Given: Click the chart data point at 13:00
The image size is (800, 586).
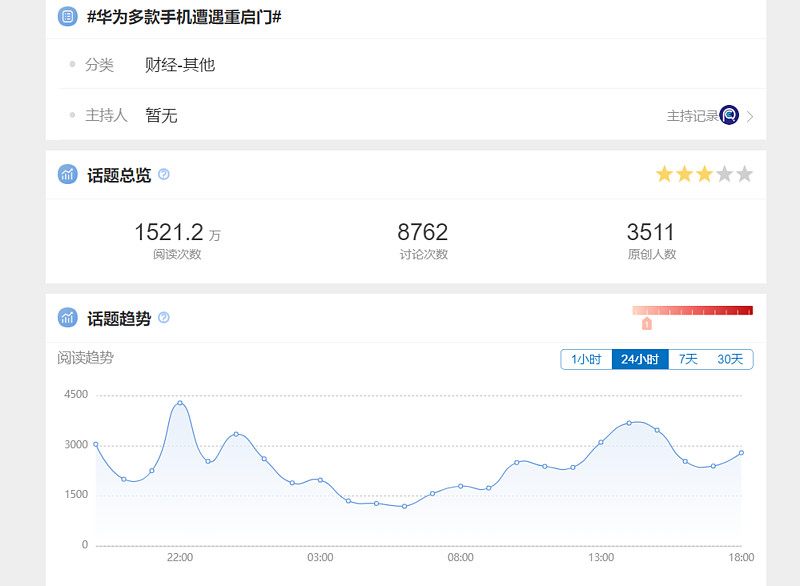Looking at the screenshot, I should pos(601,442).
